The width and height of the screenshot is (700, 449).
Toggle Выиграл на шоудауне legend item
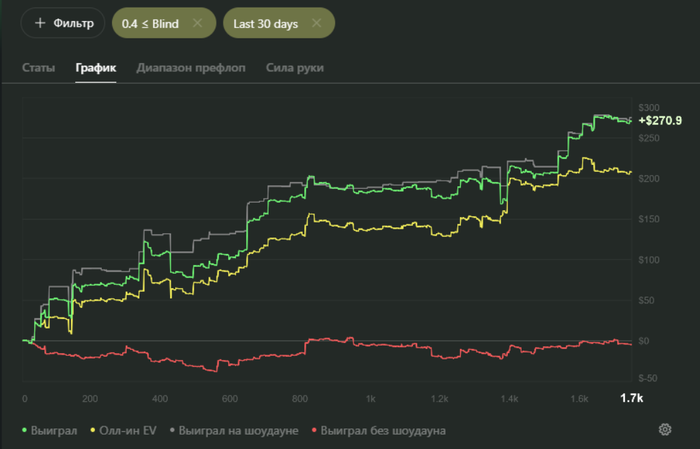click(238, 430)
